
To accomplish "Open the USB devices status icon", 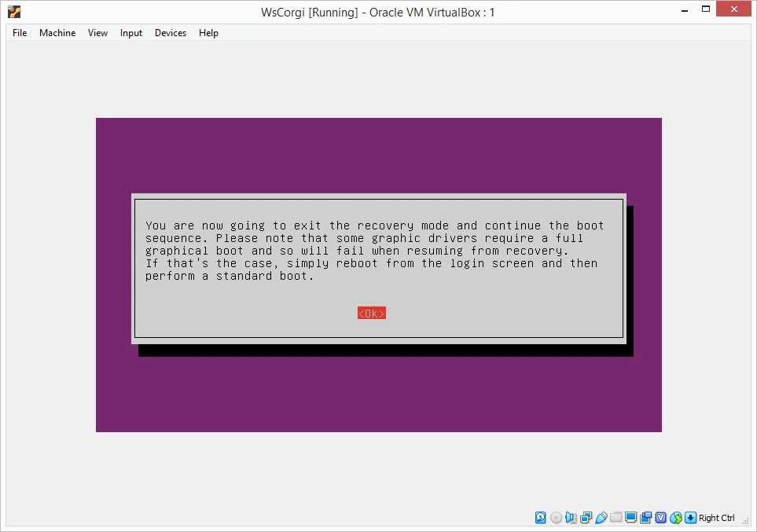I will (601, 518).
